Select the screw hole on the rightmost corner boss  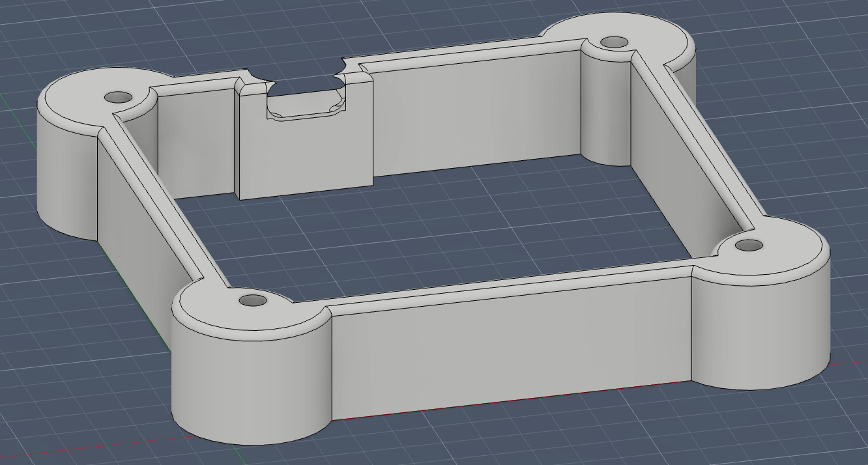pyautogui.click(x=749, y=246)
